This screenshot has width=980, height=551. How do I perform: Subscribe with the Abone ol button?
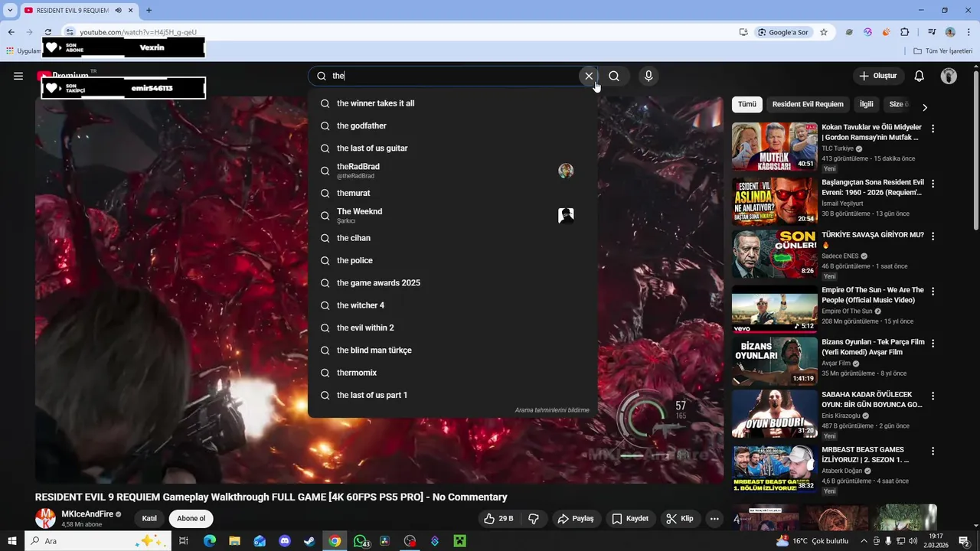(191, 519)
